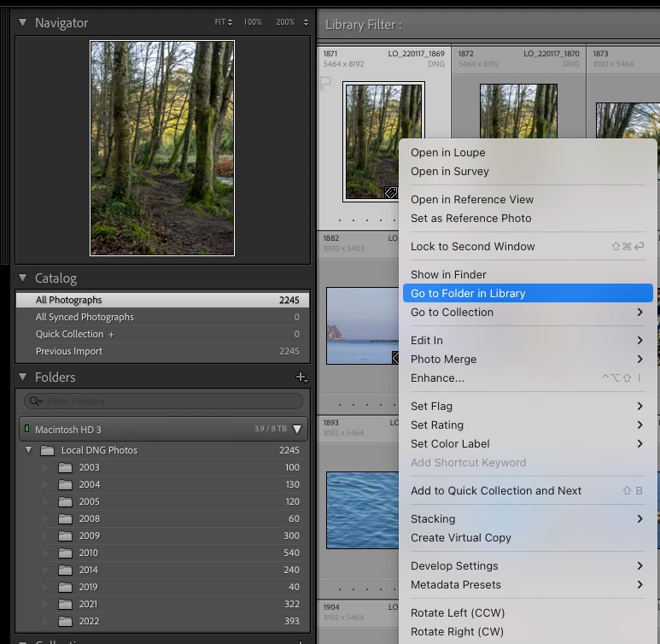Open the Set Color Label submenu
This screenshot has height=644, width=660.
coord(528,443)
